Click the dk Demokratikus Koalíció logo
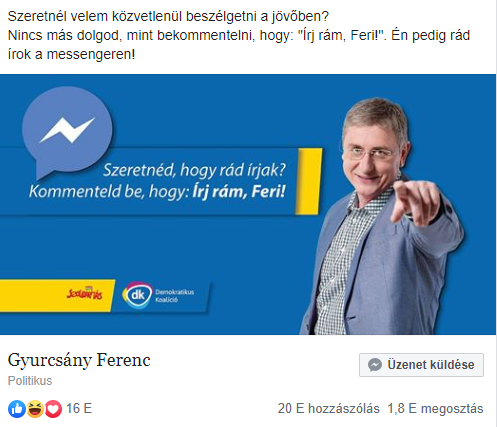Viewport: 497px width, 427px height. coord(137,295)
